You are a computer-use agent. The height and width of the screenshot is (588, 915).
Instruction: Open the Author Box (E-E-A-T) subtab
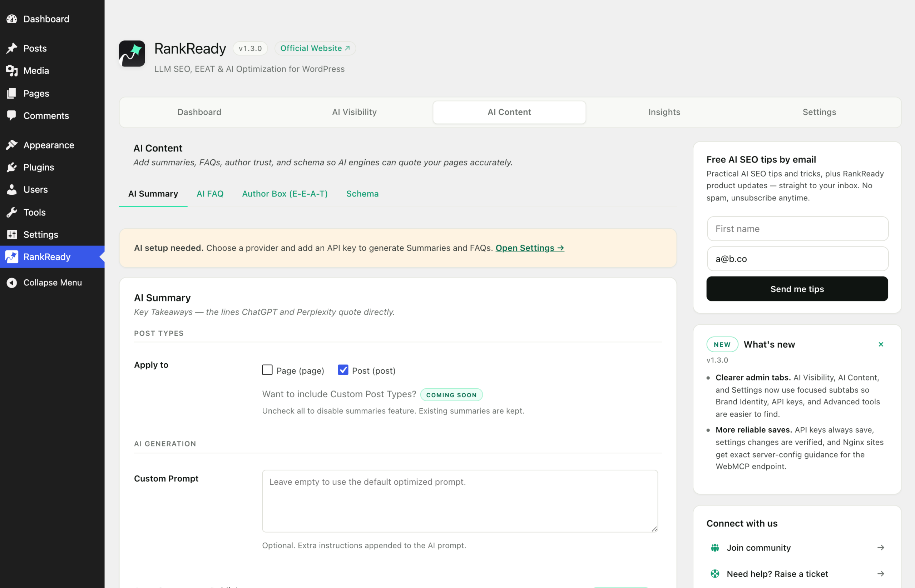click(x=285, y=194)
